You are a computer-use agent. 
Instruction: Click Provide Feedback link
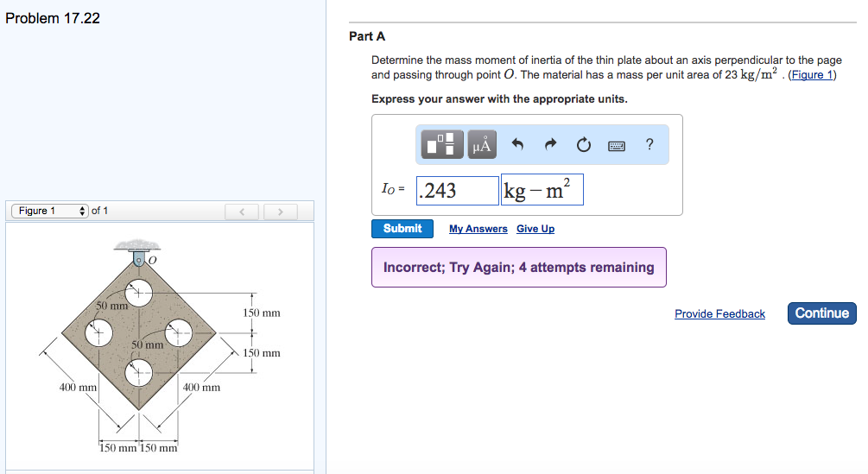pyautogui.click(x=719, y=313)
